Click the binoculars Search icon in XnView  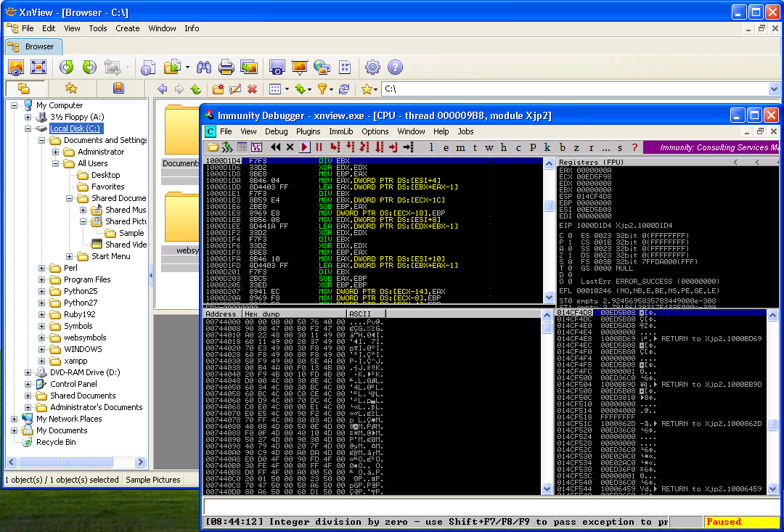203,67
